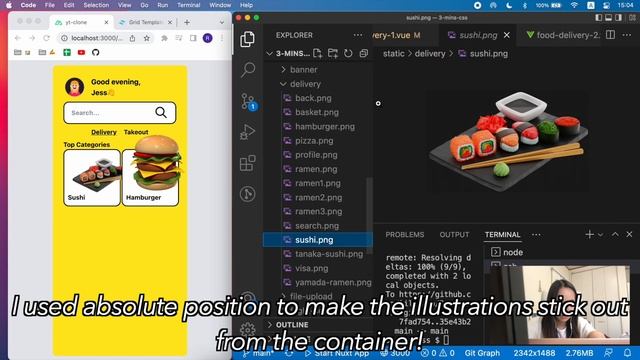640x360 pixels.
Task: Open the Sushi category card
Action: pyautogui.click(x=92, y=178)
